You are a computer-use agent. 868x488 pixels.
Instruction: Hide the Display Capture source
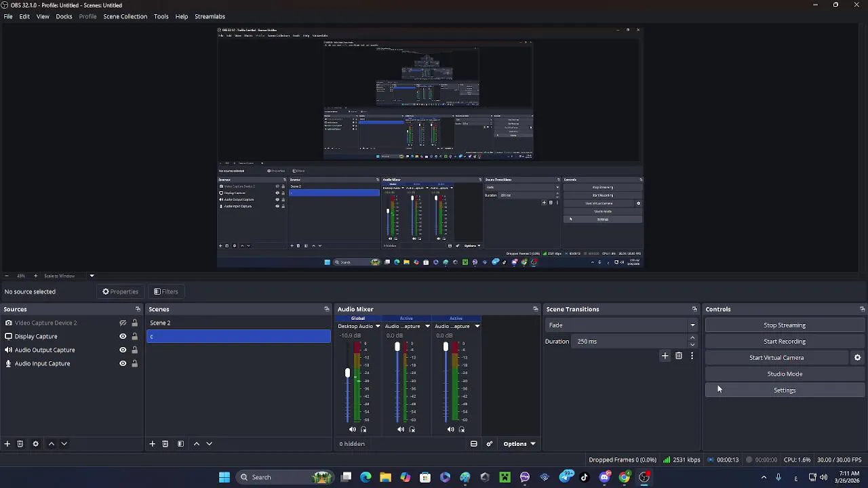tap(123, 337)
